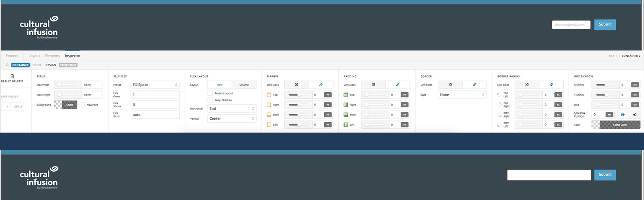Switch to the Elements tab
Viewport: 644px width, 200px height.
52,56
